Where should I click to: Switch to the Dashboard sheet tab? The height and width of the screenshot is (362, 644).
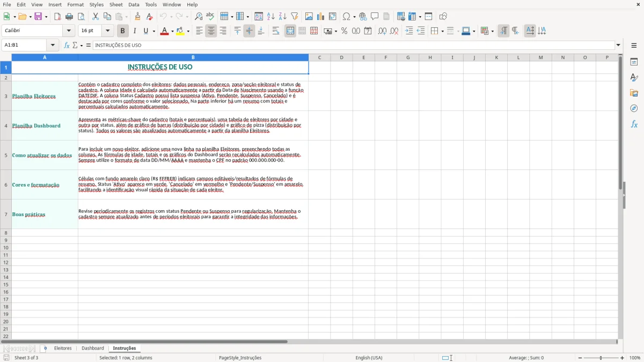point(93,348)
